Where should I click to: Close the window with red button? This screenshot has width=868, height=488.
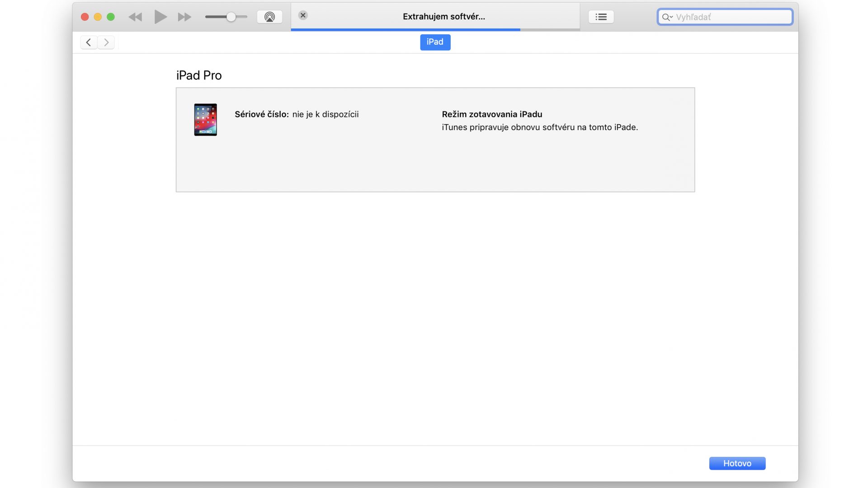click(x=85, y=17)
